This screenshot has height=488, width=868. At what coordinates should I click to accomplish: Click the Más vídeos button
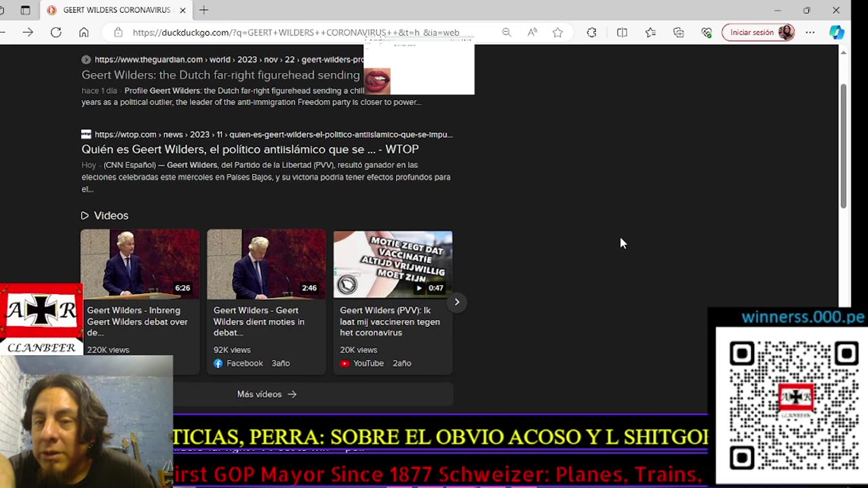pyautogui.click(x=267, y=394)
